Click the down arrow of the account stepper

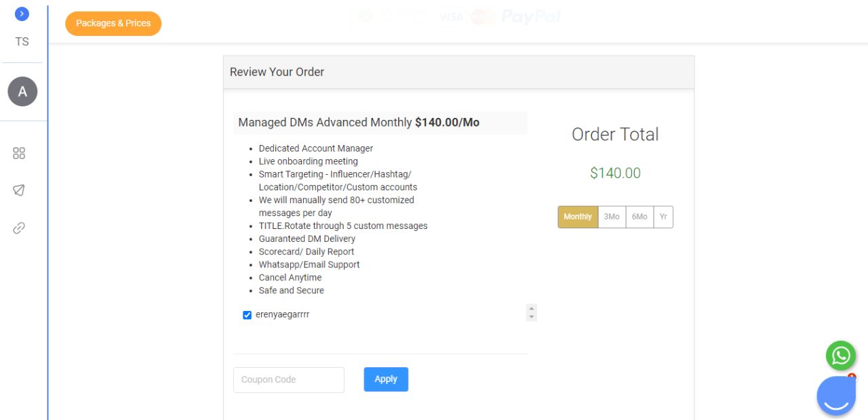pos(531,316)
